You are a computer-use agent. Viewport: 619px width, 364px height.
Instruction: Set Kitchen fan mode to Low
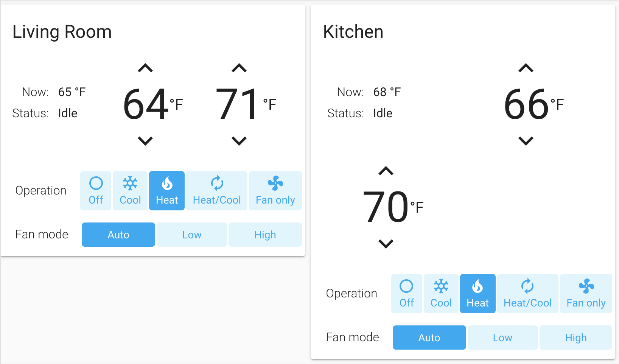click(502, 338)
